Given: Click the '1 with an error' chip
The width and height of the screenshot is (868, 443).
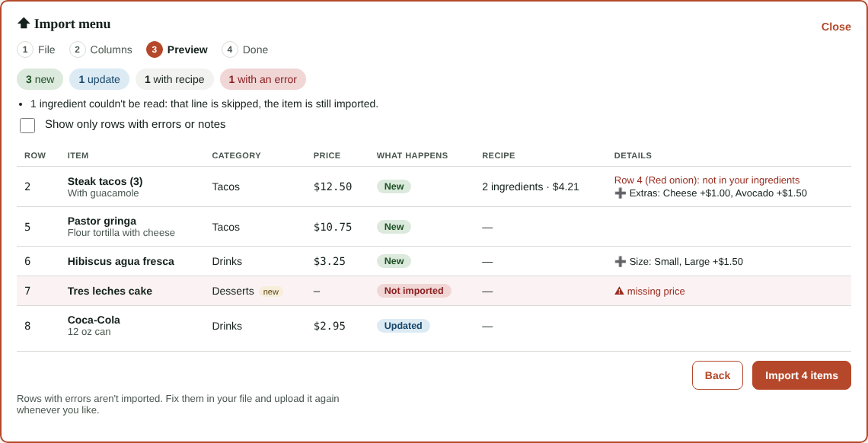Looking at the screenshot, I should pos(263,79).
